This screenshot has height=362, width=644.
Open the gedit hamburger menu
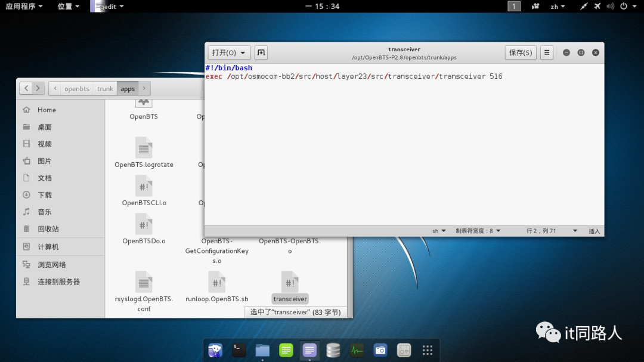547,52
